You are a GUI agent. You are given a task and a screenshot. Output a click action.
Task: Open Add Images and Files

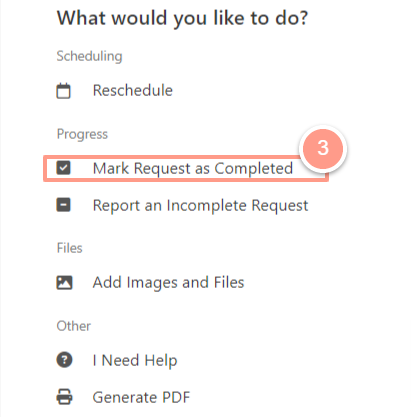(168, 283)
